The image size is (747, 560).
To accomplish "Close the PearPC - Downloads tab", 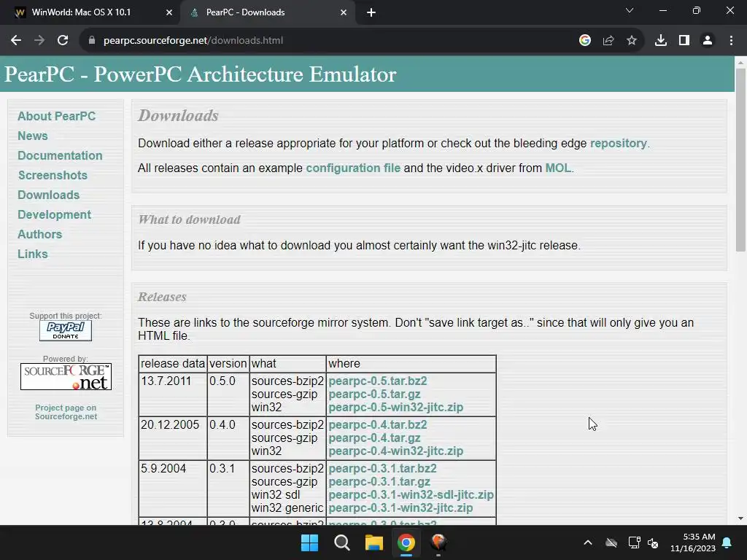I will 344,12.
